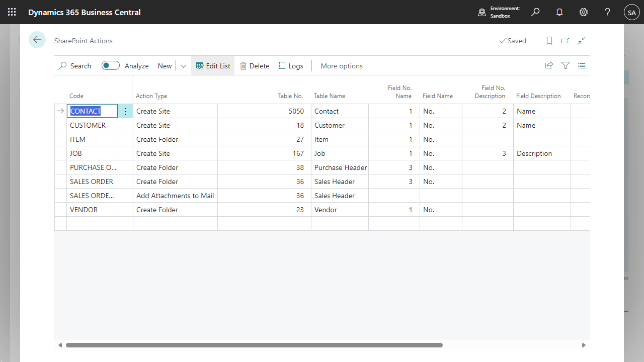Click the empty new row Code cell
The width and height of the screenshot is (644, 362).
tap(92, 224)
